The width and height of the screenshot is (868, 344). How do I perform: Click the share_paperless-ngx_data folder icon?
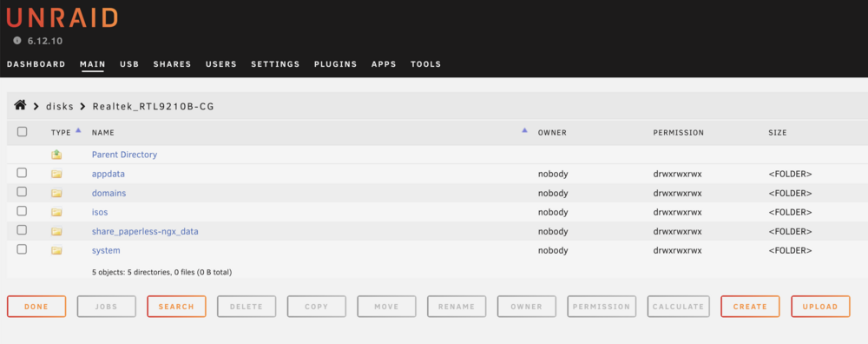(x=56, y=232)
